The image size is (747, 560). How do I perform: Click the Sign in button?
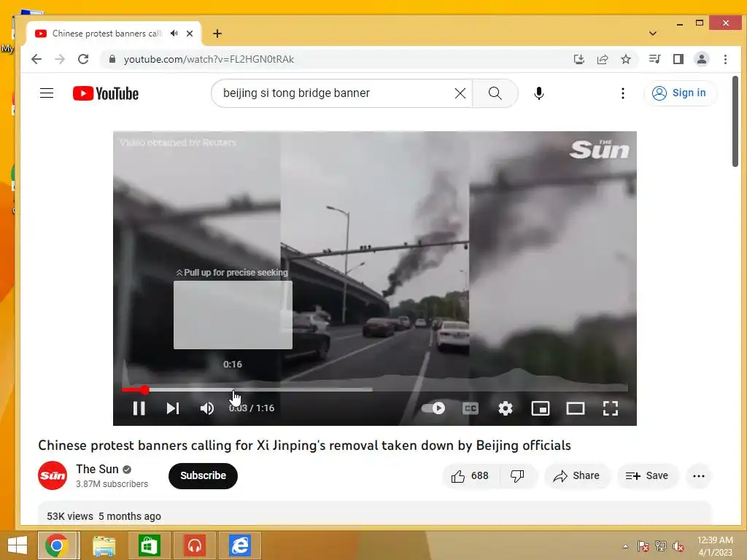tap(679, 93)
